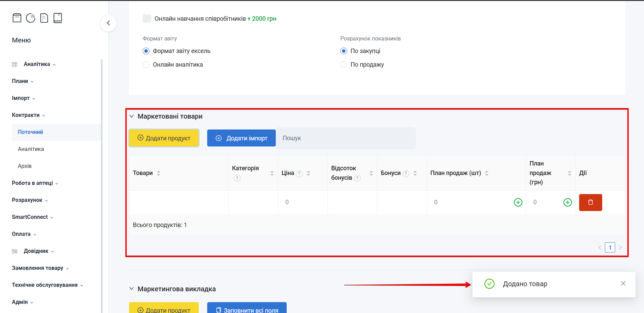Click help icon next to Бонуси header

click(x=406, y=174)
